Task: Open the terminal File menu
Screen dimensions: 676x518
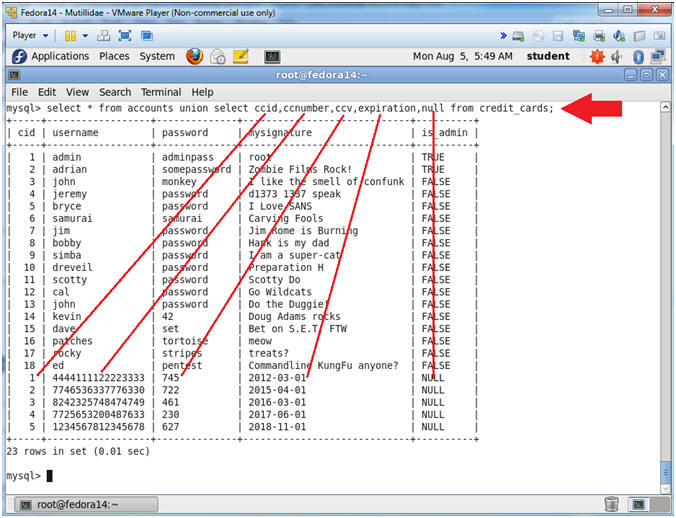Action: (19, 92)
